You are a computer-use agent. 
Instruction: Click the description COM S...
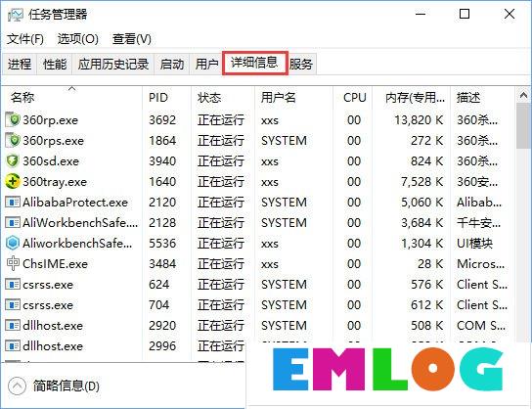pos(481,326)
